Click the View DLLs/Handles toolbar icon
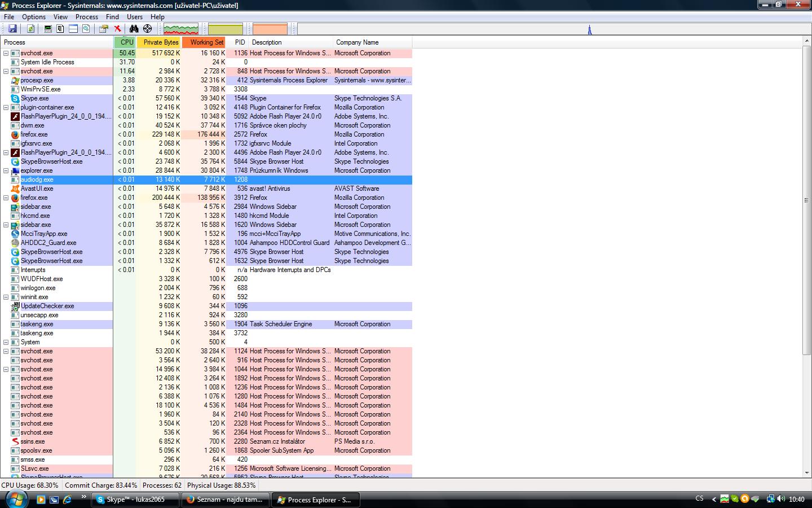This screenshot has height=508, width=812. point(86,29)
